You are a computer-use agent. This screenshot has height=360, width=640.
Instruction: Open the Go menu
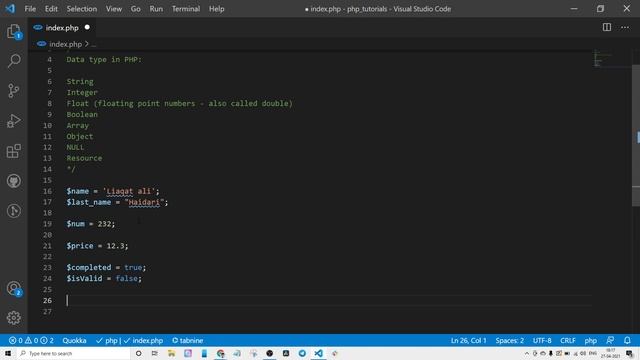pyautogui.click(x=136, y=9)
